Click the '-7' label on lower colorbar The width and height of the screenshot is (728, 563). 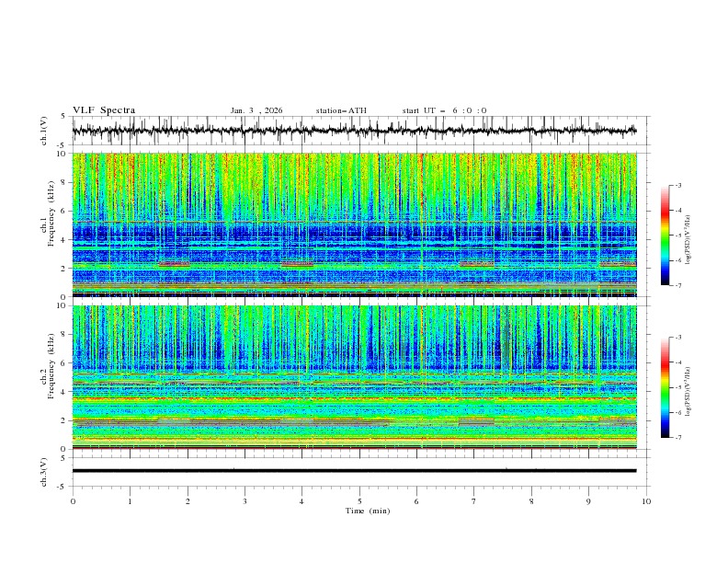(677, 438)
